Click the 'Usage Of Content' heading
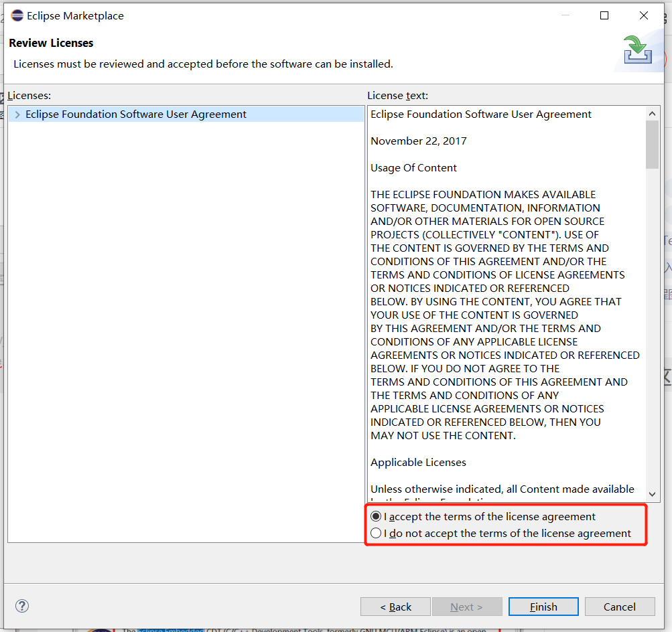The image size is (672, 632). click(413, 168)
